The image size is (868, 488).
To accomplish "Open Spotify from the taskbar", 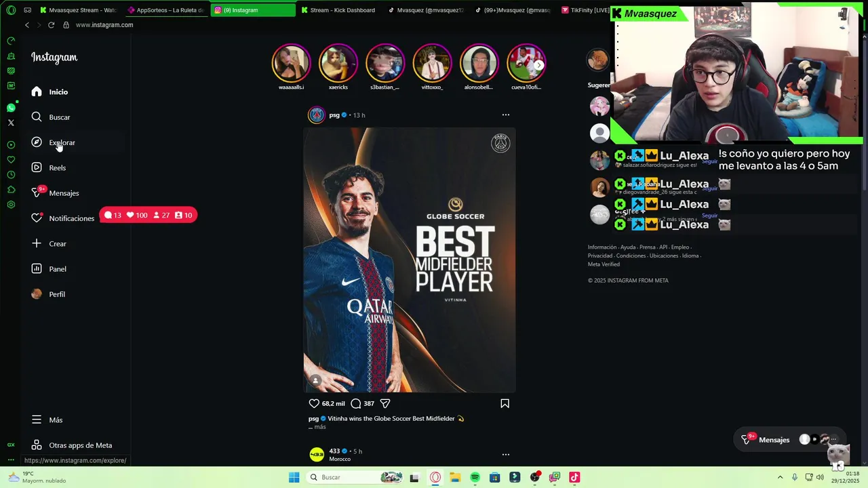I will [x=475, y=477].
